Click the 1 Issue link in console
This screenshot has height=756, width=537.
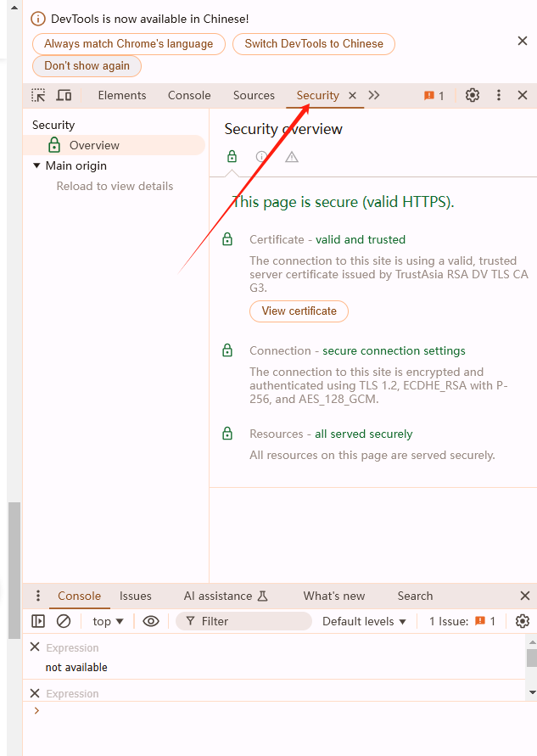point(461,621)
